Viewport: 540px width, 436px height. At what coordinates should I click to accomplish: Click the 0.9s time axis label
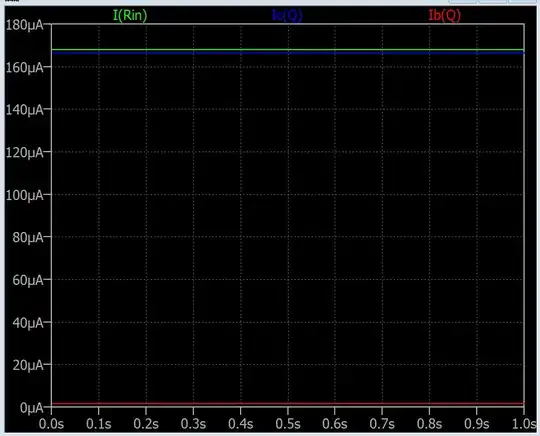pyautogui.click(x=477, y=424)
